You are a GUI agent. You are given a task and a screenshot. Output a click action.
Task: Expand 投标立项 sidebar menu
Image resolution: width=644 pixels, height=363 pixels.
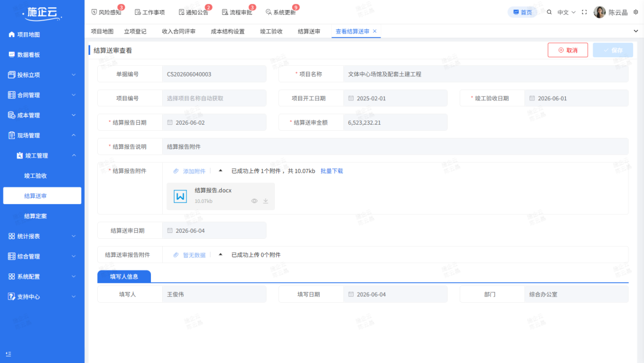pos(42,75)
